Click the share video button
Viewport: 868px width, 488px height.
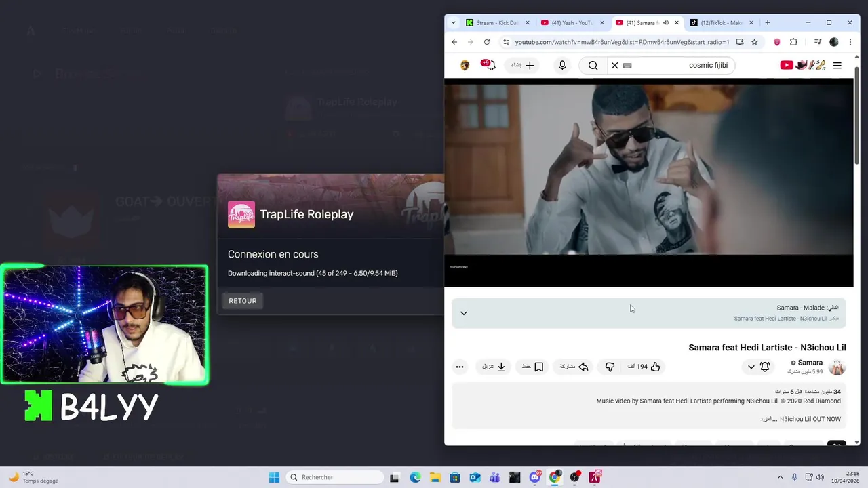pos(574,367)
